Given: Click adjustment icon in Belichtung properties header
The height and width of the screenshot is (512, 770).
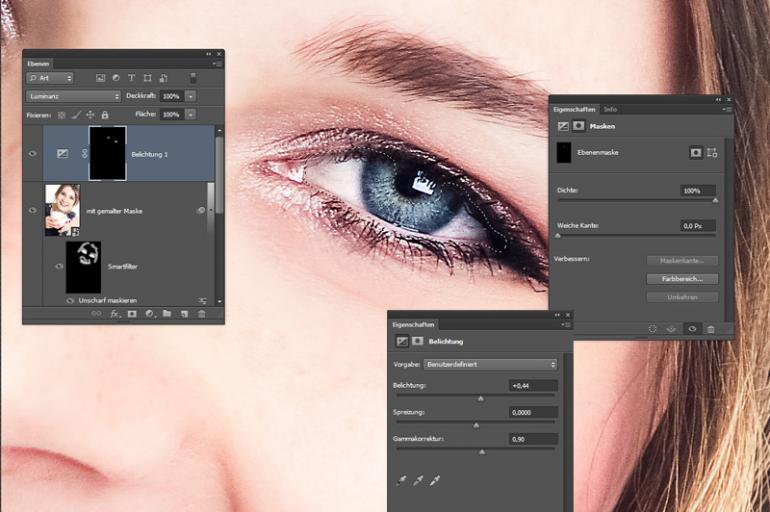Looking at the screenshot, I should (x=402, y=341).
